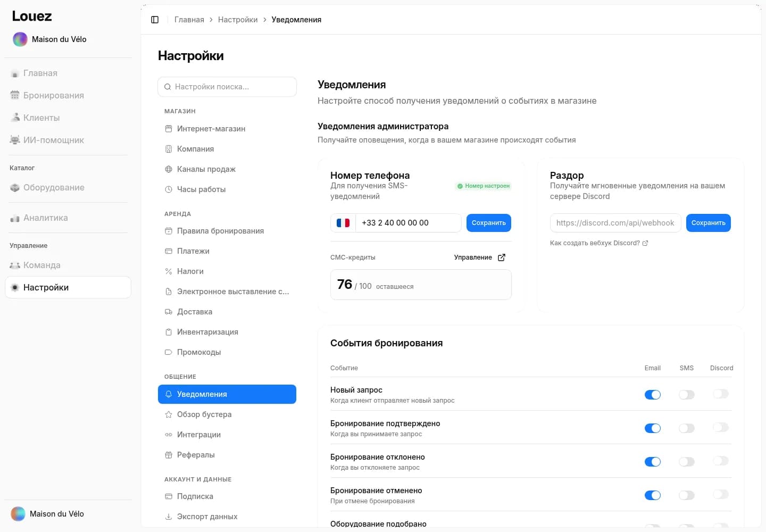Turn off Email for Бронирование отменено
Image resolution: width=766 pixels, height=532 pixels.
coord(653,495)
